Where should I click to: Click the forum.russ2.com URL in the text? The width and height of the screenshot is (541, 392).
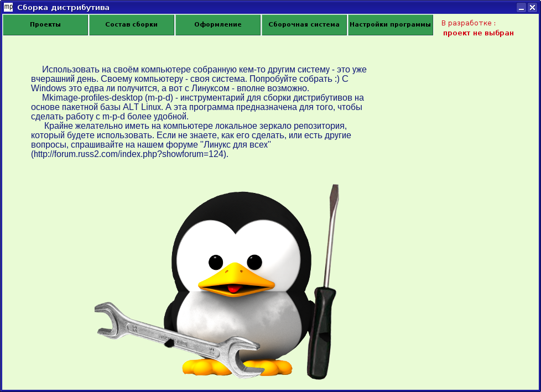pyautogui.click(x=129, y=154)
